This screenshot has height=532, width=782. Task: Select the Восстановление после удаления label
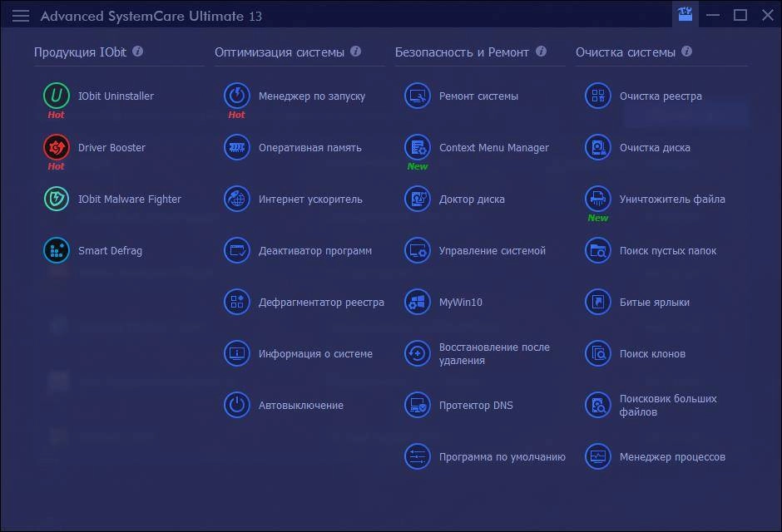pyautogui.click(x=494, y=353)
